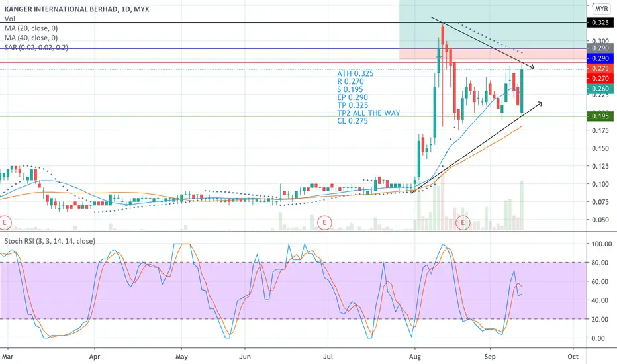This screenshot has width=617, height=364.
Task: Click the 0.125 value on price scale
Action: tap(600, 167)
